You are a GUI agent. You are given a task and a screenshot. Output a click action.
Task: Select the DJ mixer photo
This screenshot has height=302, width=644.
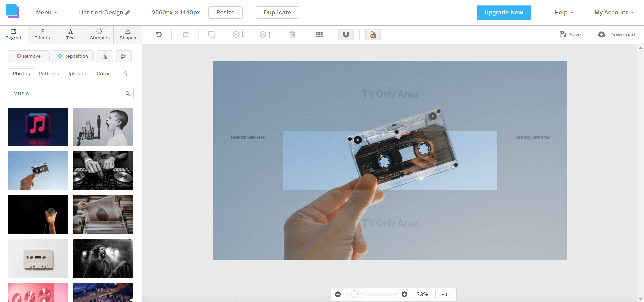103,171
